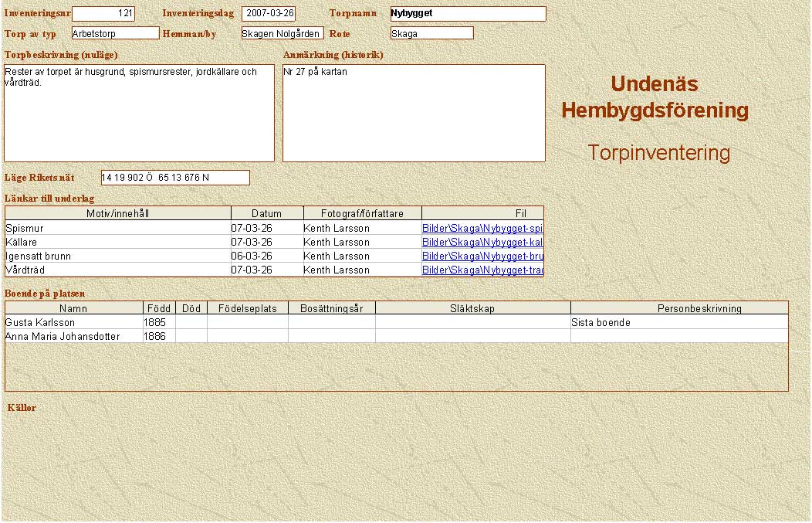Click the Sista boende description cell
The width and height of the screenshot is (812, 523).
click(x=679, y=322)
